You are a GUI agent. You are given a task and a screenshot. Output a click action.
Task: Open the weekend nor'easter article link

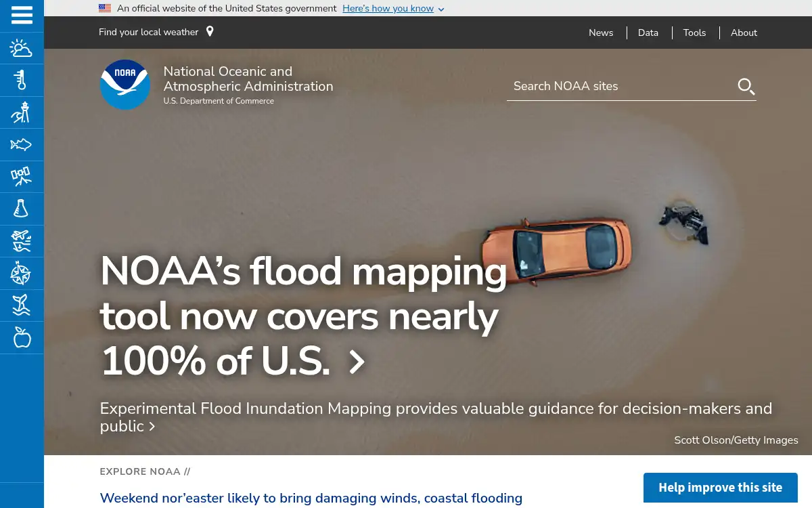pos(311,499)
